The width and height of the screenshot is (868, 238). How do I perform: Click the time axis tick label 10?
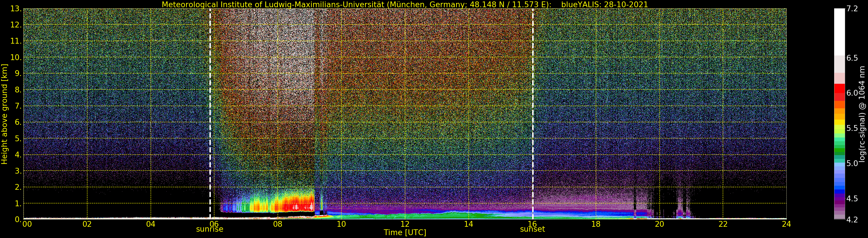click(x=341, y=224)
